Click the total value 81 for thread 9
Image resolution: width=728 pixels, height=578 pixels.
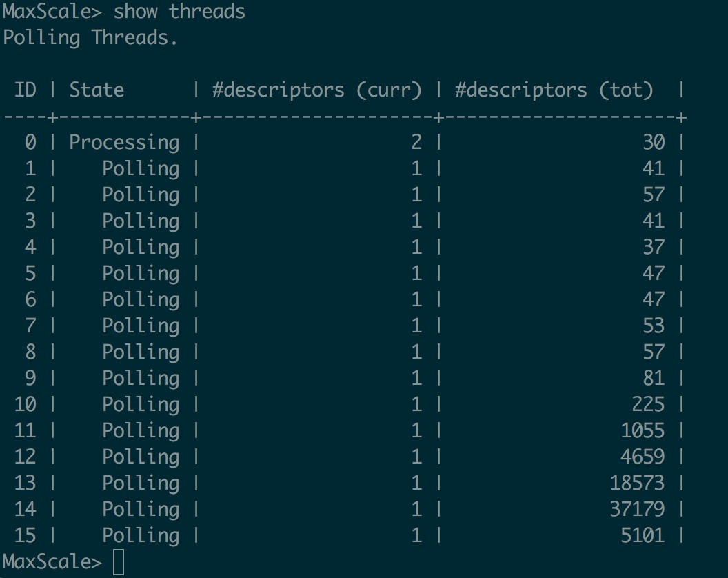tap(654, 378)
